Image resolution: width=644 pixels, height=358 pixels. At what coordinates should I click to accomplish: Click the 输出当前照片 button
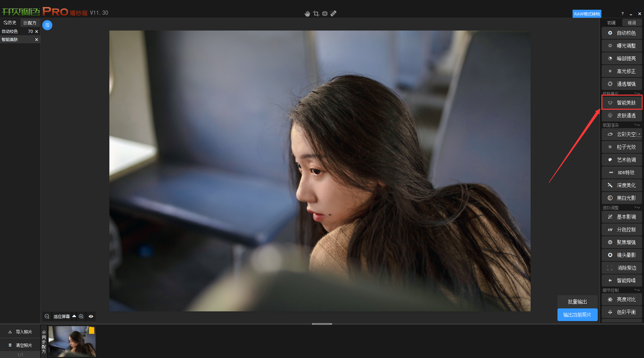coord(577,315)
